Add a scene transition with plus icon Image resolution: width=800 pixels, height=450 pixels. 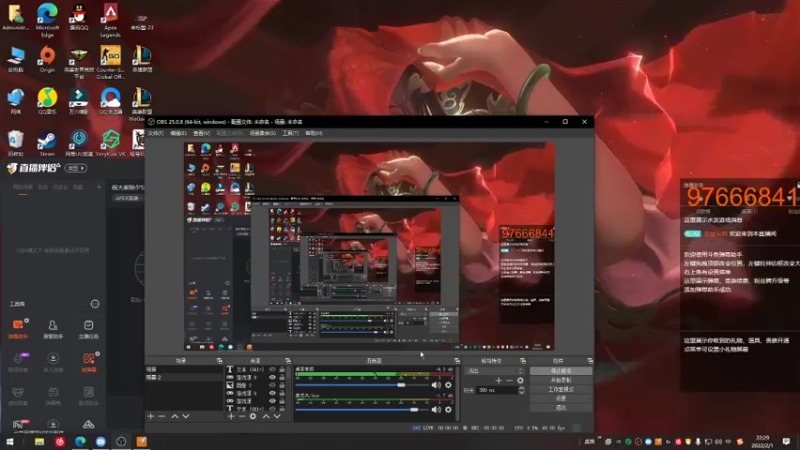(x=498, y=380)
